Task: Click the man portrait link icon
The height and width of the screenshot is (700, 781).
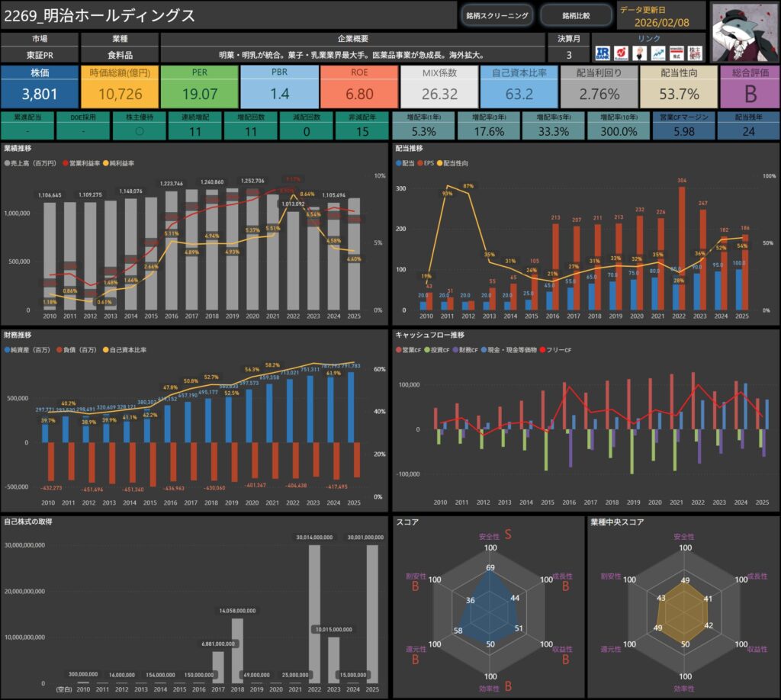Action: (640, 53)
